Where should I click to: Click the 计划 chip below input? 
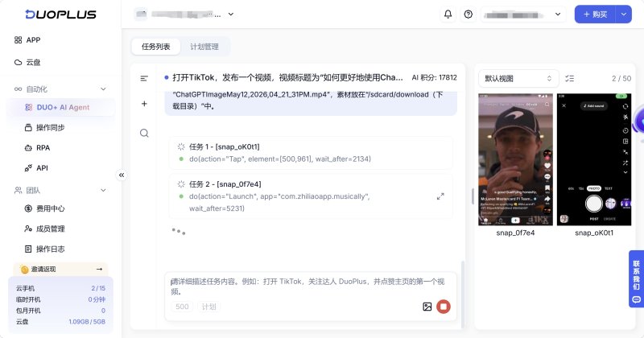click(x=208, y=307)
